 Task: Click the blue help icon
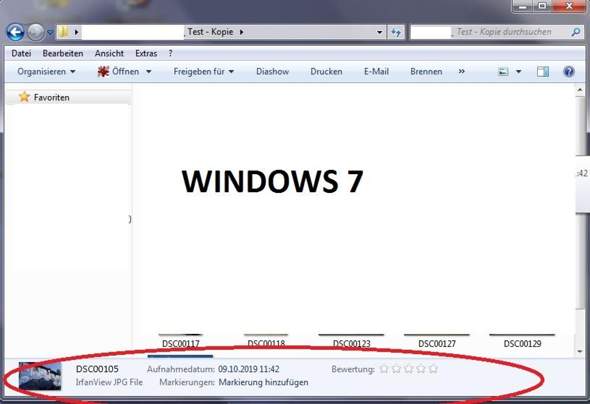click(x=569, y=71)
